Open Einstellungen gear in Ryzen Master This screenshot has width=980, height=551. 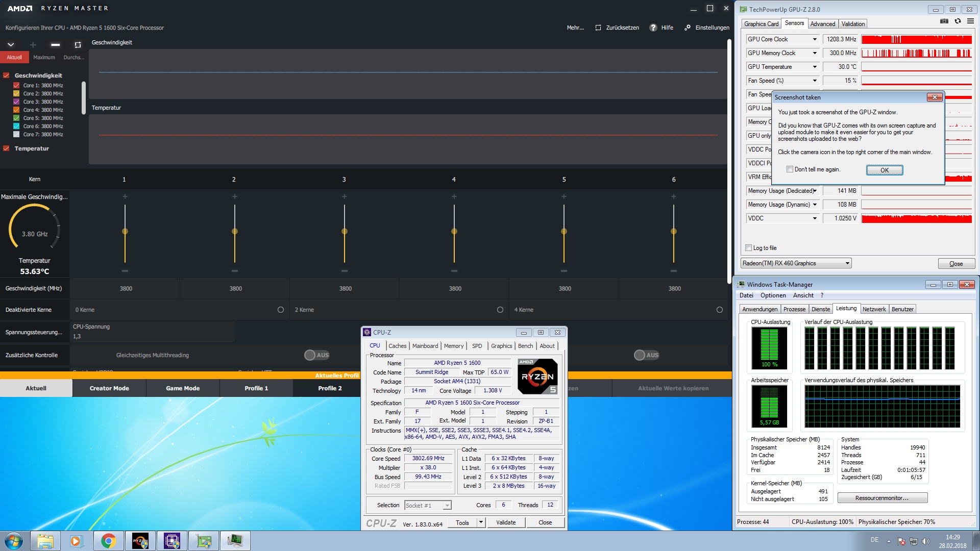pos(688,28)
